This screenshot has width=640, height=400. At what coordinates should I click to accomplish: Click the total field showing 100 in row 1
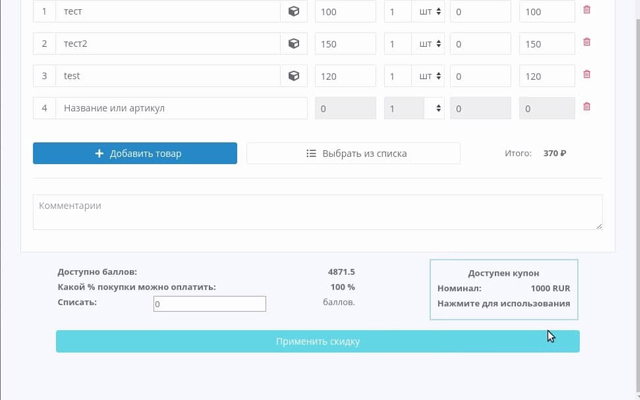click(547, 11)
